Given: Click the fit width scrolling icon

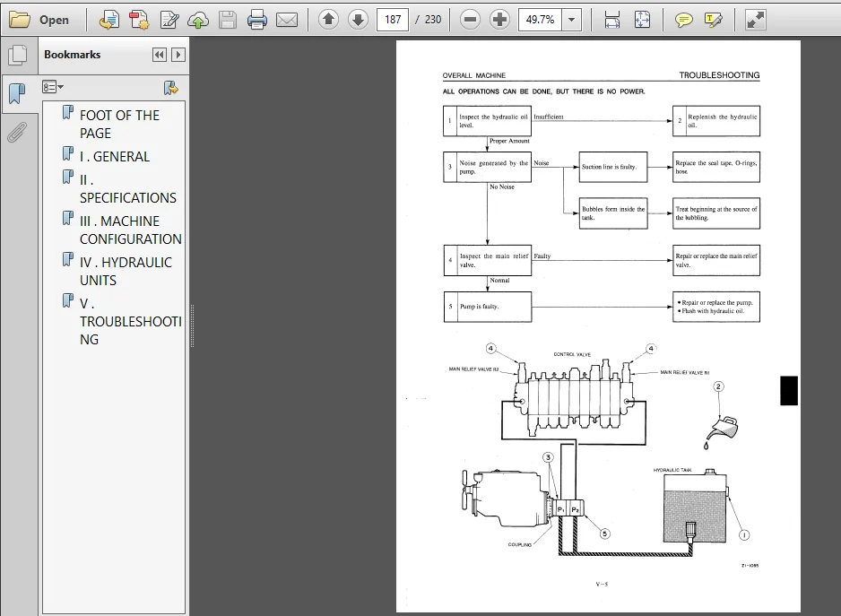Looking at the screenshot, I should click(x=612, y=20).
